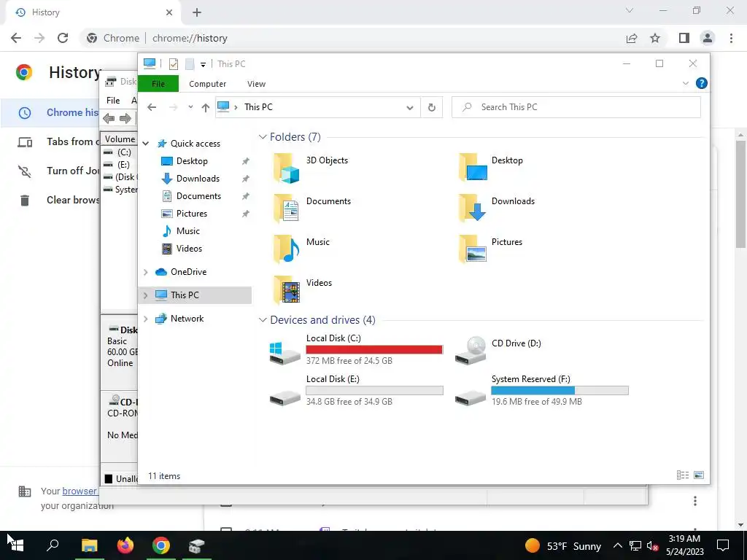Go up one level in File Explorer
The image size is (747, 560).
pyautogui.click(x=205, y=108)
